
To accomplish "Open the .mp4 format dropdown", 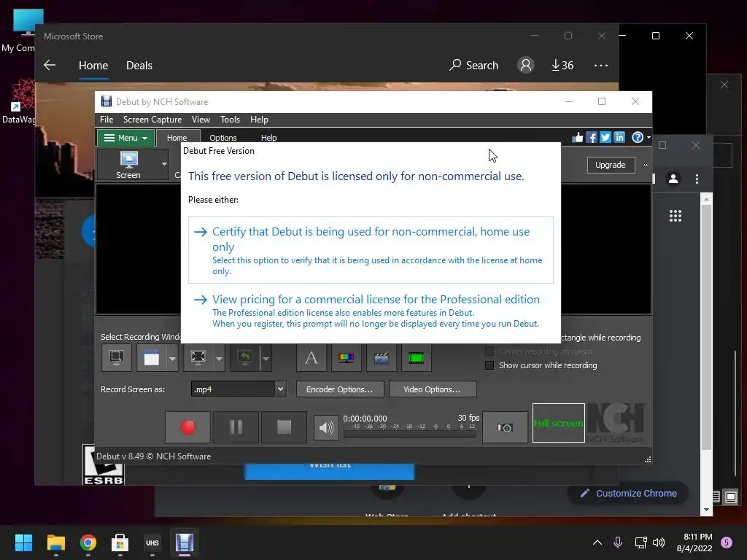I will 239,389.
